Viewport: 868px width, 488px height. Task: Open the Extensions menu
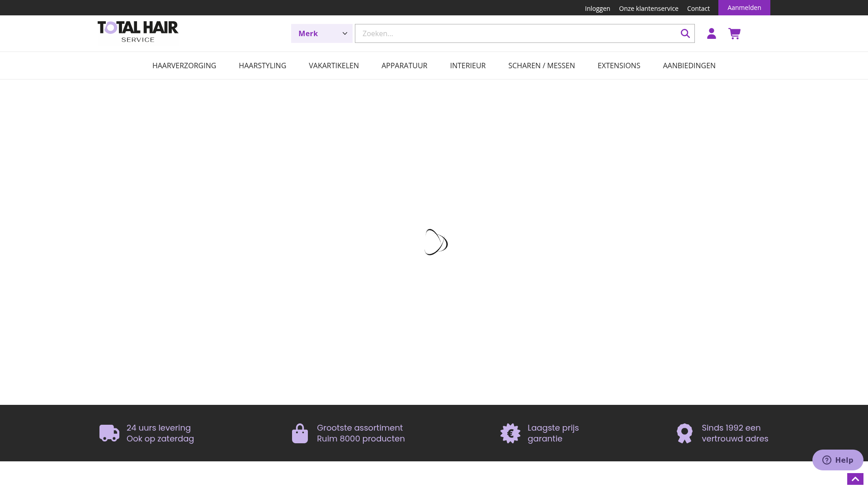(619, 66)
